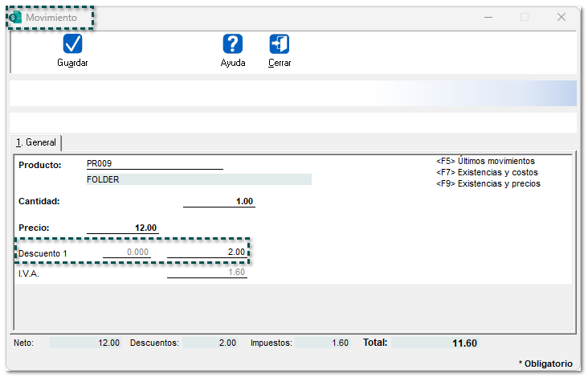Click the Impuestos summary box 1.60
The height and width of the screenshot is (378, 588).
point(322,343)
